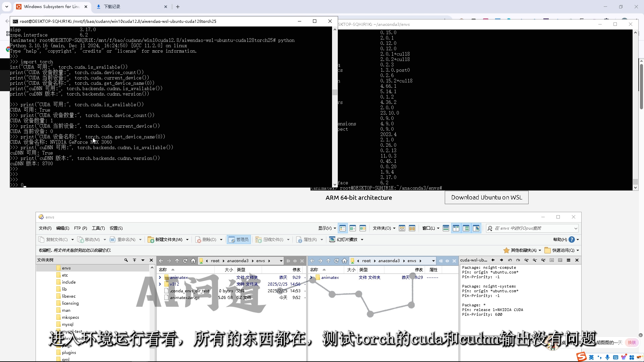The height and width of the screenshot is (362, 644).
Task: Toggle the Administrator mode button
Action: [x=238, y=239]
